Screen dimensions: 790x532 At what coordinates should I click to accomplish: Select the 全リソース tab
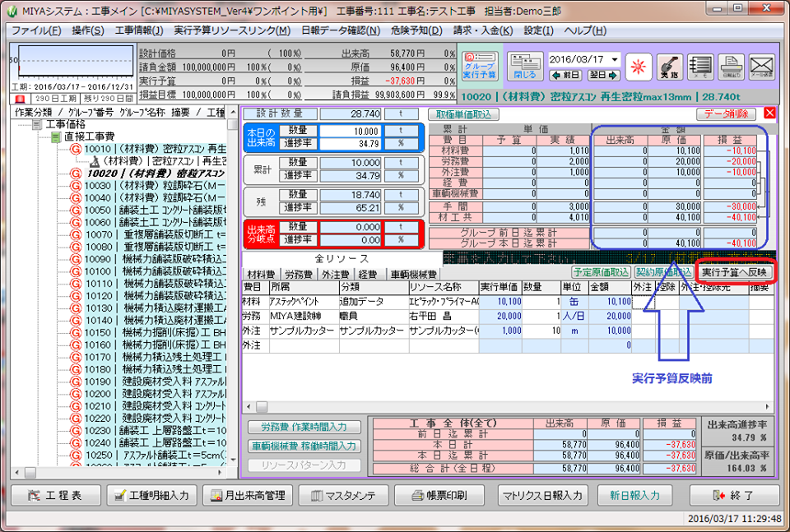pyautogui.click(x=342, y=259)
